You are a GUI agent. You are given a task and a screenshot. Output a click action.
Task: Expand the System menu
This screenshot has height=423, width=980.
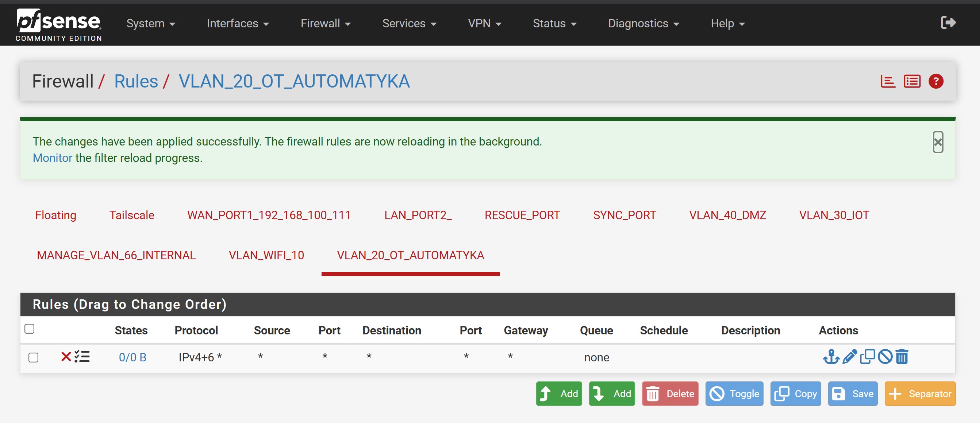pyautogui.click(x=151, y=24)
